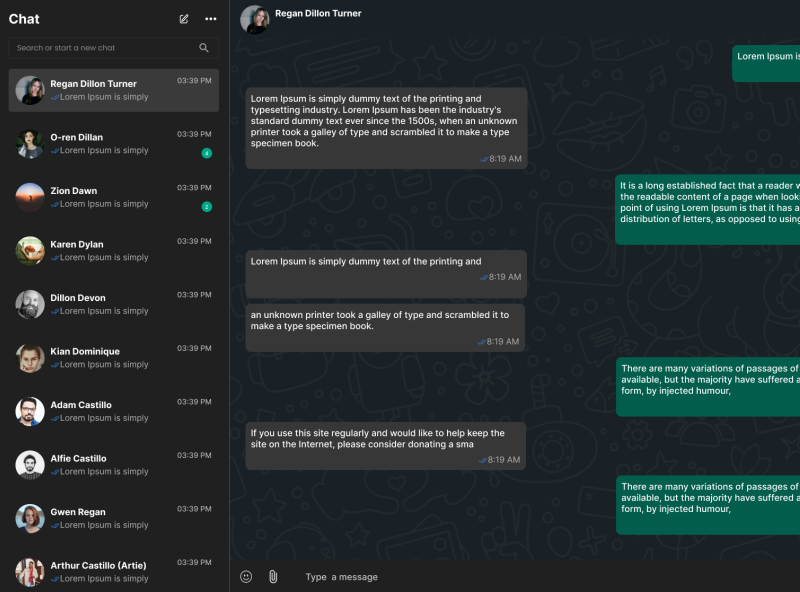This screenshot has height=592, width=800.
Task: Click the 'Type a message' input field
Action: (x=400, y=577)
